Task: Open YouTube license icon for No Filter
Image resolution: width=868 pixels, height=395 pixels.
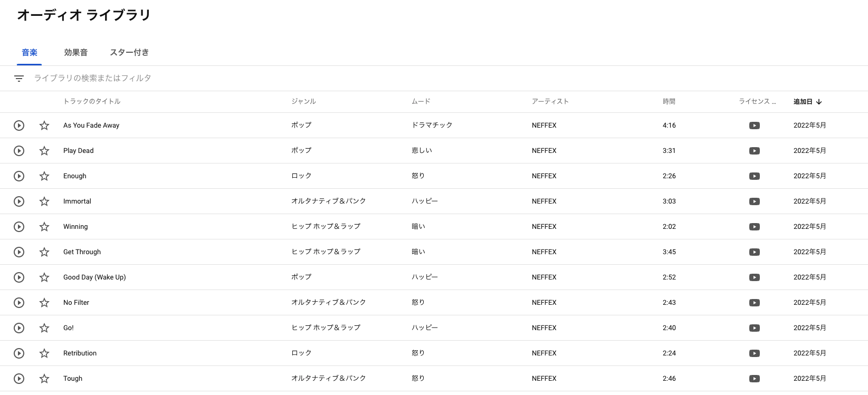Action: [x=755, y=303]
